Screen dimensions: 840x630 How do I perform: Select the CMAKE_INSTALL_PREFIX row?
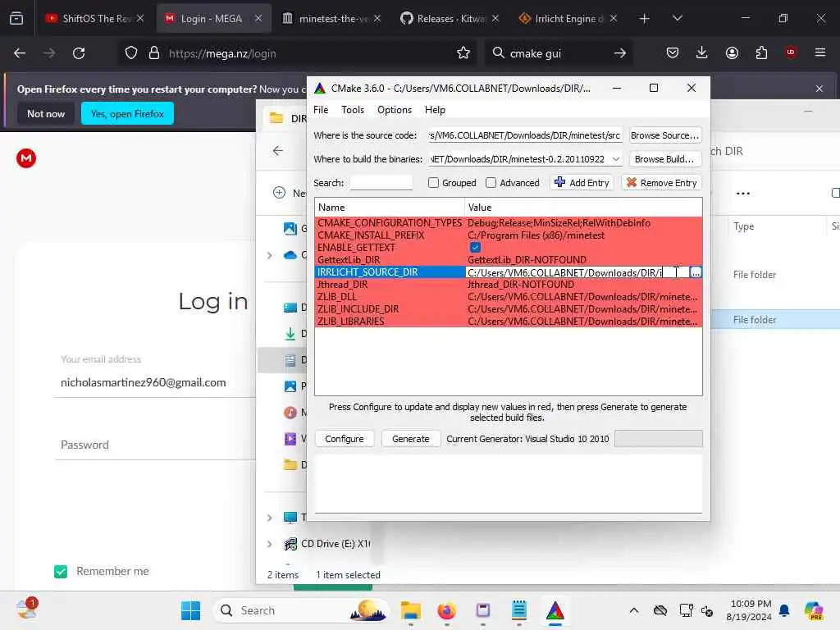(509, 235)
